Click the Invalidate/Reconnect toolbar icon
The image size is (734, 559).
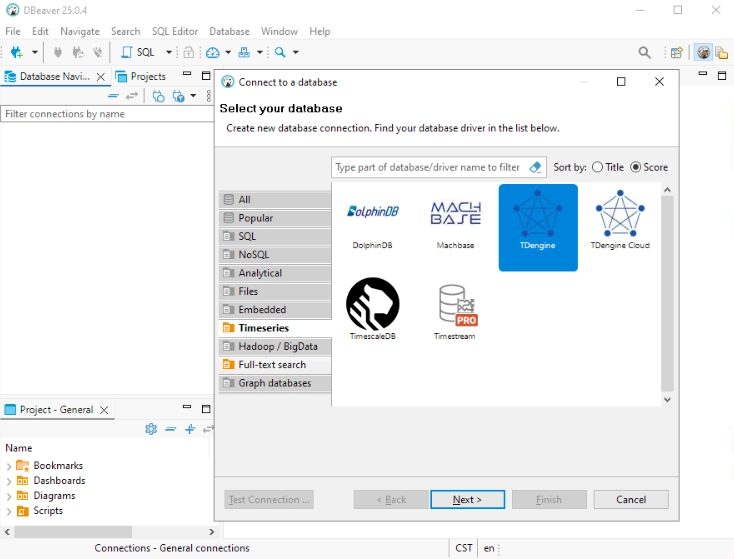pos(78,52)
